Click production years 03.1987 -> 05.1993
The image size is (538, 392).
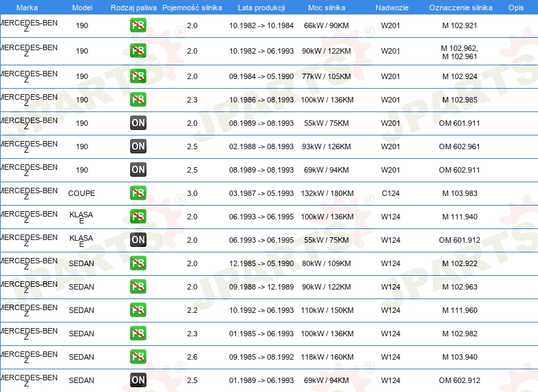click(261, 193)
